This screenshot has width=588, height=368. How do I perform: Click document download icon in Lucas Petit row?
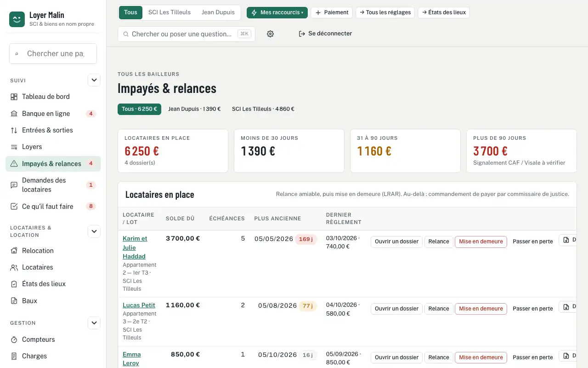pyautogui.click(x=566, y=307)
